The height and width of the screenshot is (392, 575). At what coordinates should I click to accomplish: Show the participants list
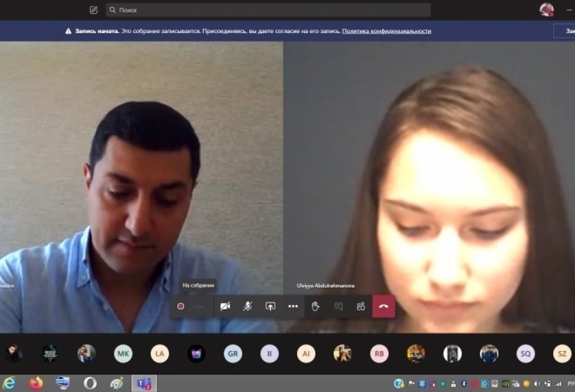361,306
